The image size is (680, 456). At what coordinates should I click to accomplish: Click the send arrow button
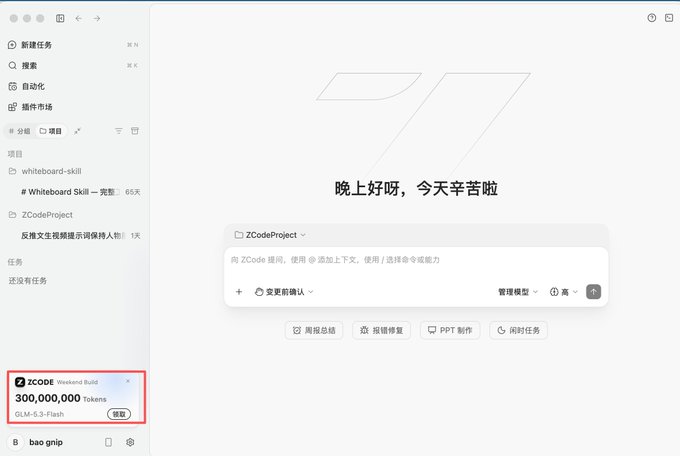pos(594,292)
